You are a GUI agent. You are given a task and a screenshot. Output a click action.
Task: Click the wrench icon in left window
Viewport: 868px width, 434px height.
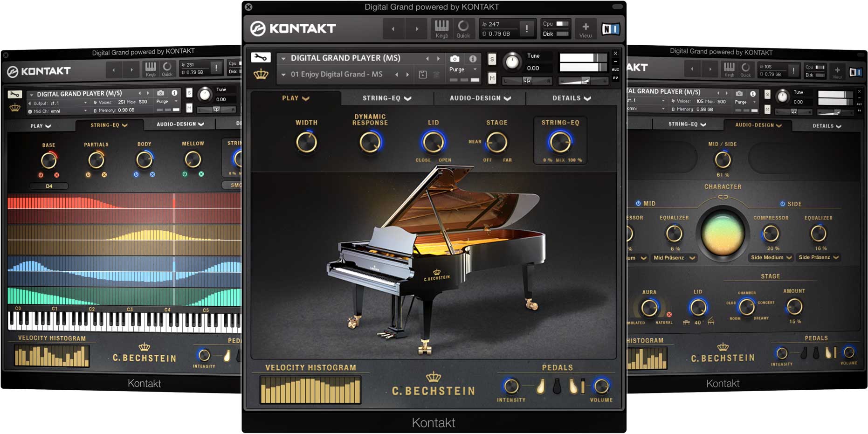(14, 95)
